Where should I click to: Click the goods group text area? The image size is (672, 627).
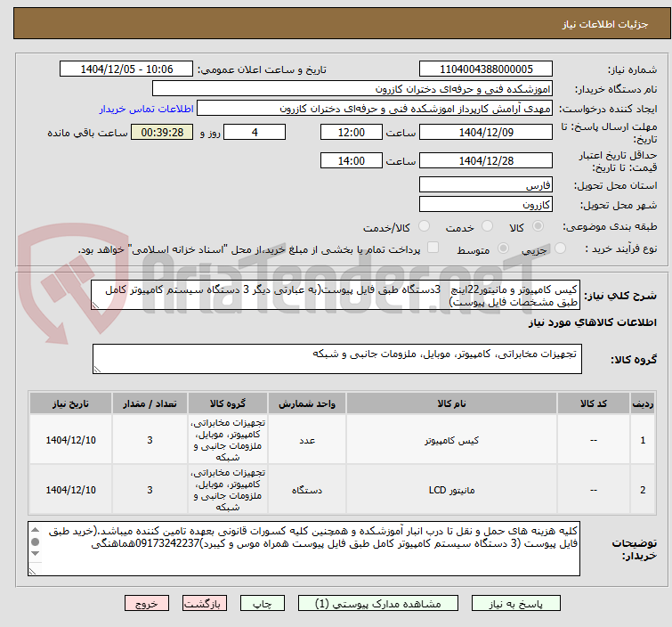click(336, 359)
